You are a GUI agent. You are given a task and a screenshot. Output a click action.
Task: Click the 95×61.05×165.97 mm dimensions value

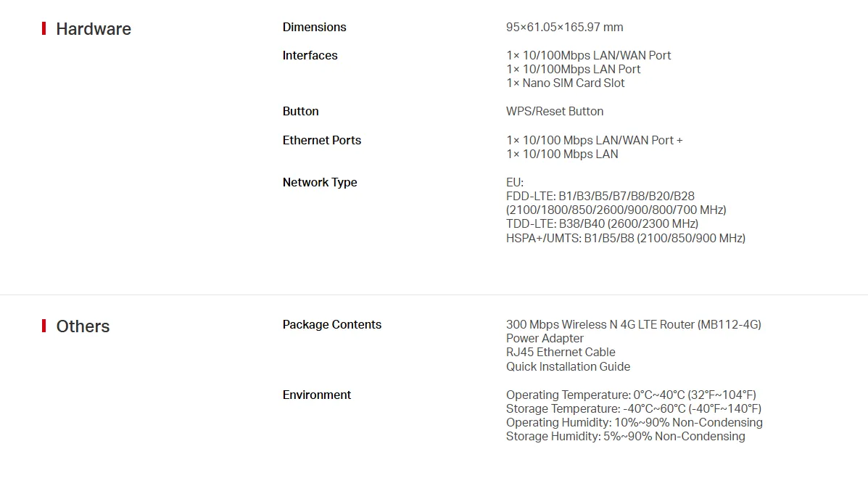[564, 28]
